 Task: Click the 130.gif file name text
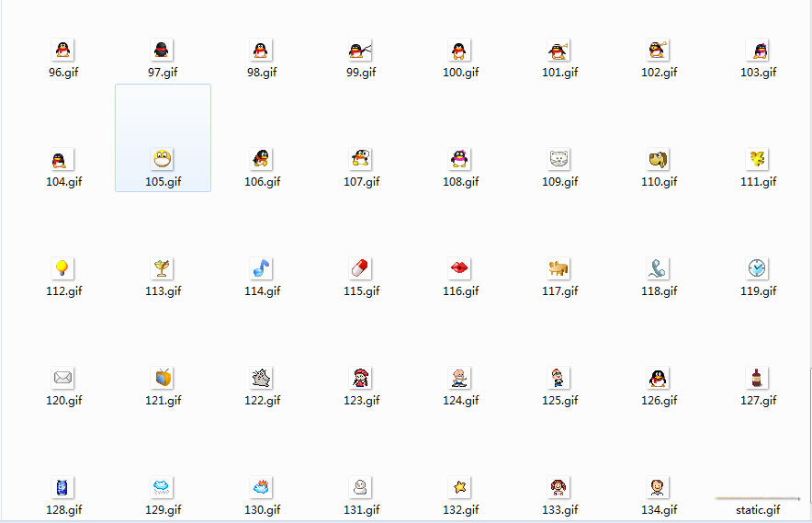[262, 510]
